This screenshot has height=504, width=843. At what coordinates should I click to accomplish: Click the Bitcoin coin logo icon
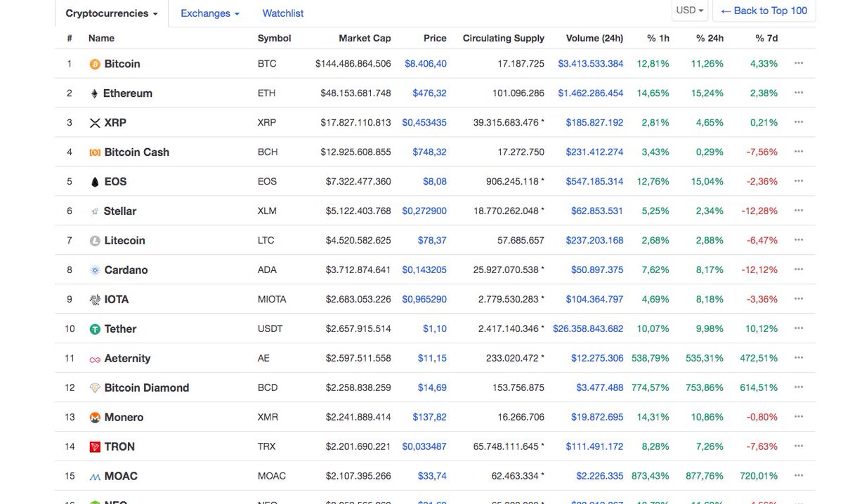[x=95, y=64]
